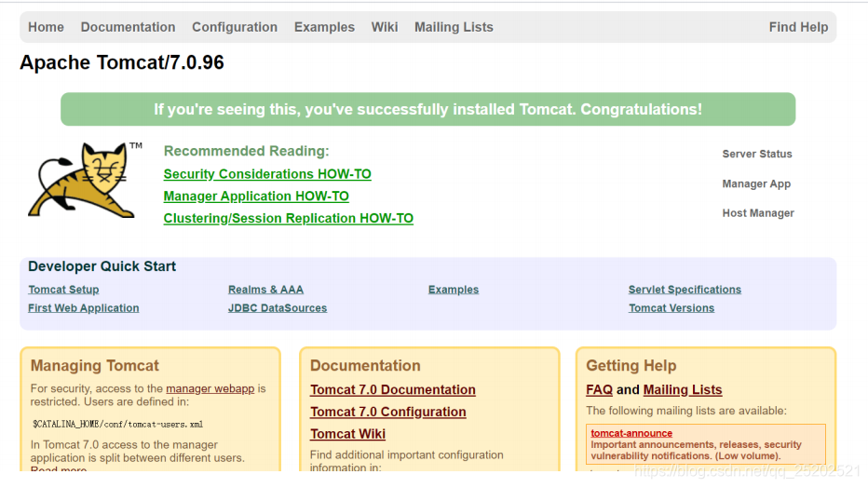Screen dimensions: 868x488
Task: Open the Mailing Lists navigation item
Action: pos(454,27)
